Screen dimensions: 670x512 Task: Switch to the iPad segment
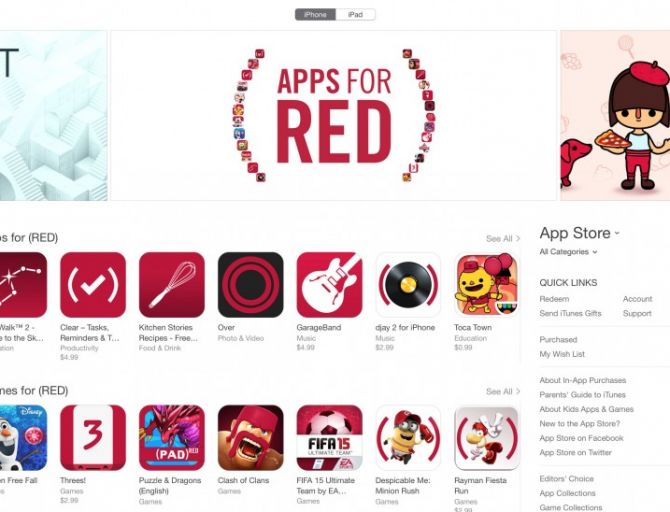[356, 15]
